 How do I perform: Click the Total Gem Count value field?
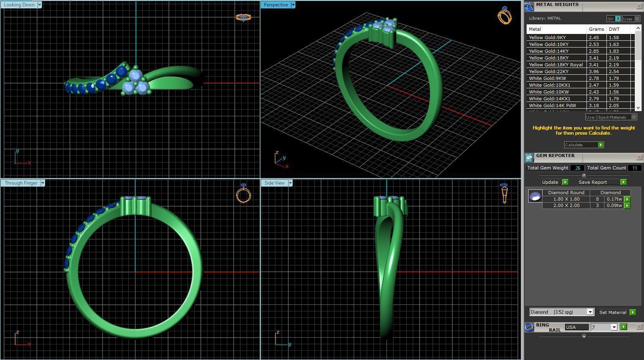(634, 168)
